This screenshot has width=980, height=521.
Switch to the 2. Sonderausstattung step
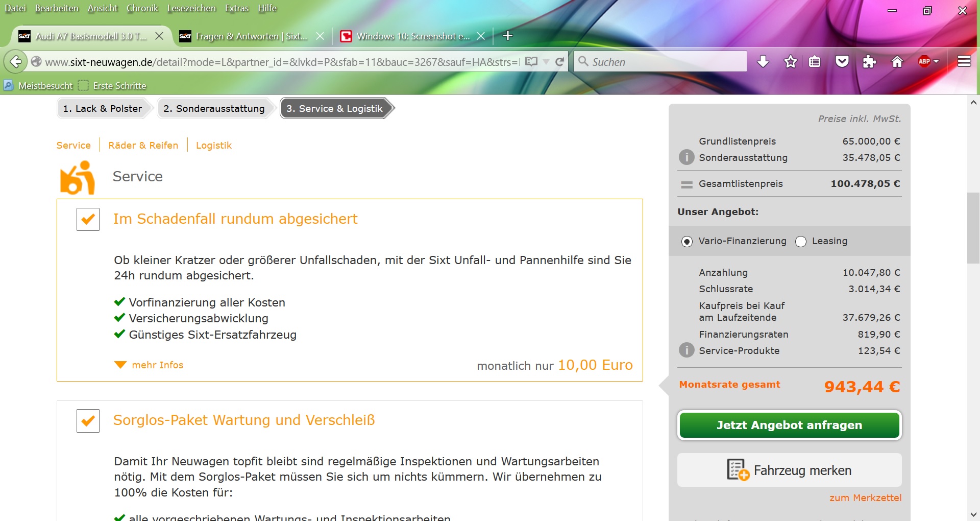coord(214,108)
